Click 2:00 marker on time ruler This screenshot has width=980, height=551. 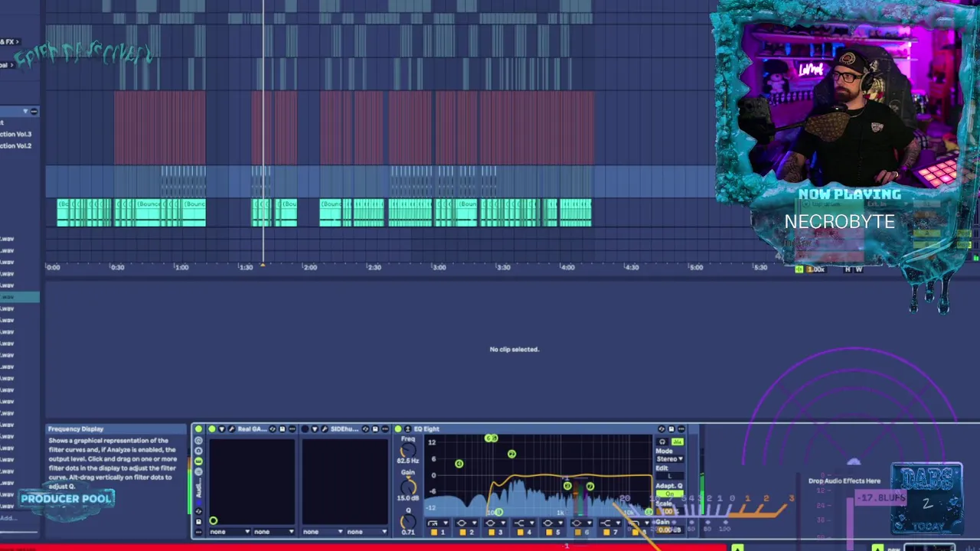pyautogui.click(x=309, y=267)
